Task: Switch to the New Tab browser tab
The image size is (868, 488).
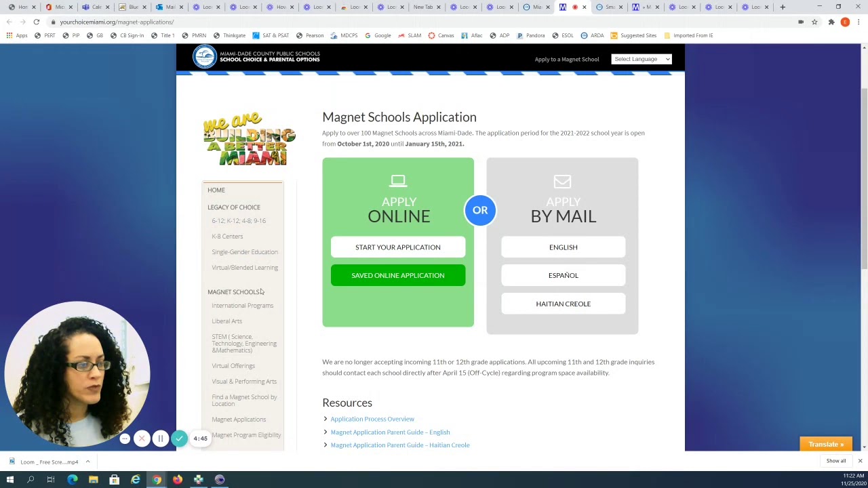Action: click(423, 7)
